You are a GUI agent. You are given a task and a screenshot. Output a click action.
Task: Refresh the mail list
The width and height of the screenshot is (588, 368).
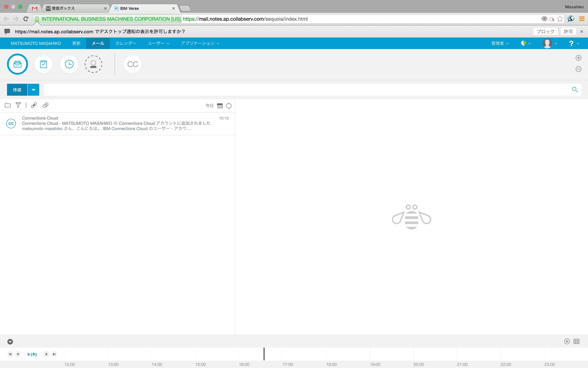[229, 106]
